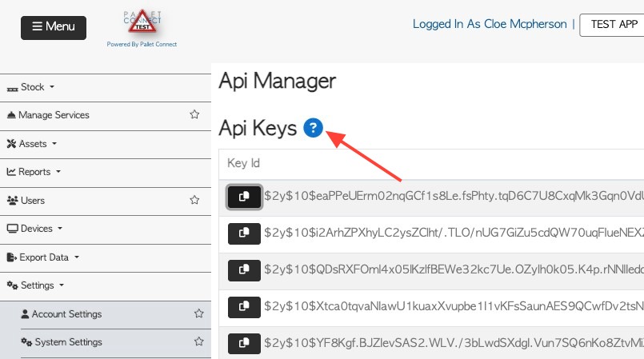This screenshot has height=359, width=644.
Task: Open the Export Data dropdown
Action: (44, 257)
